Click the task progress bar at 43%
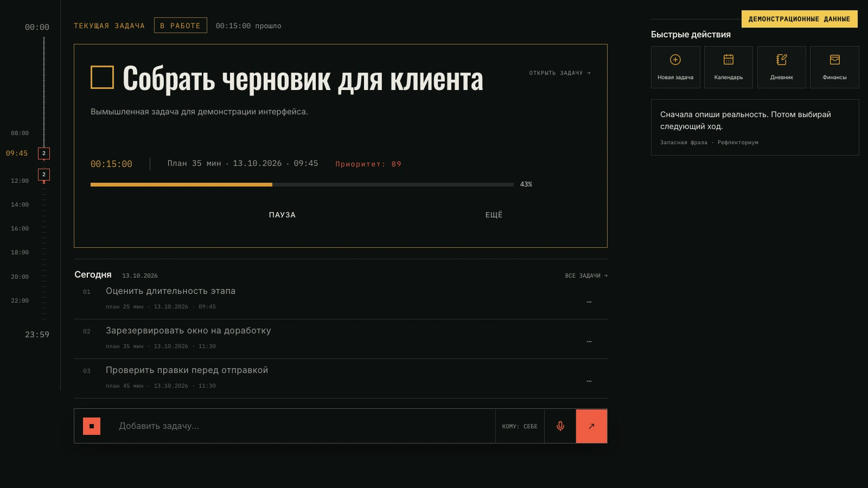The width and height of the screenshot is (868, 488). (x=302, y=184)
